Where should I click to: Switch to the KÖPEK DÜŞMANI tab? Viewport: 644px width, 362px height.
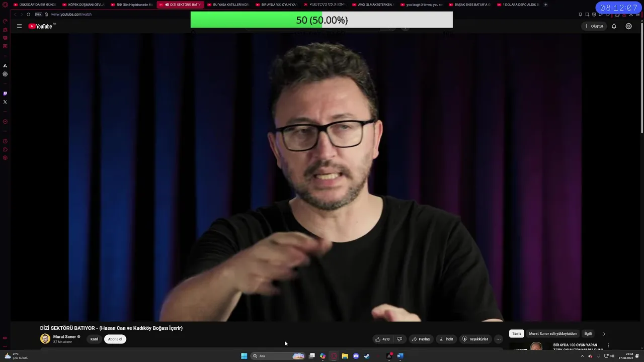point(83,5)
